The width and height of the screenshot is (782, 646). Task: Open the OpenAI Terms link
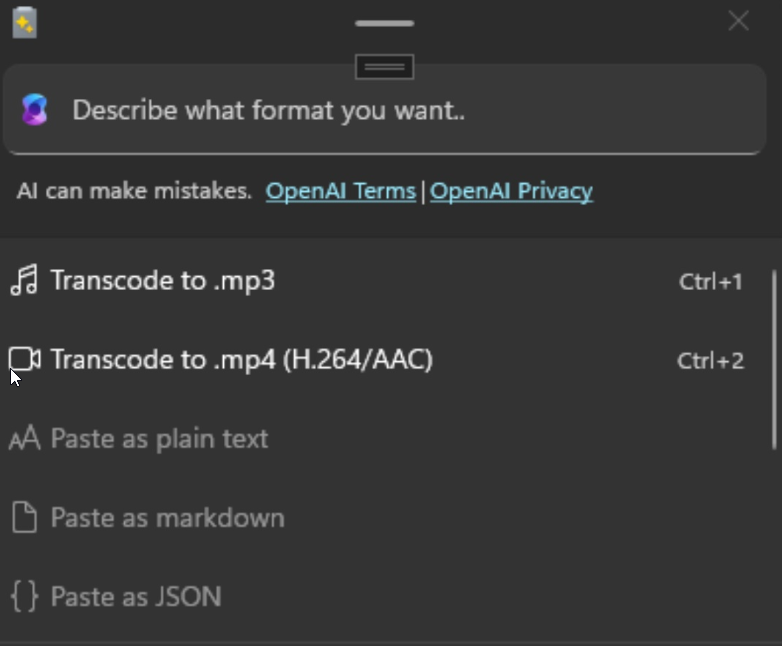(x=340, y=191)
